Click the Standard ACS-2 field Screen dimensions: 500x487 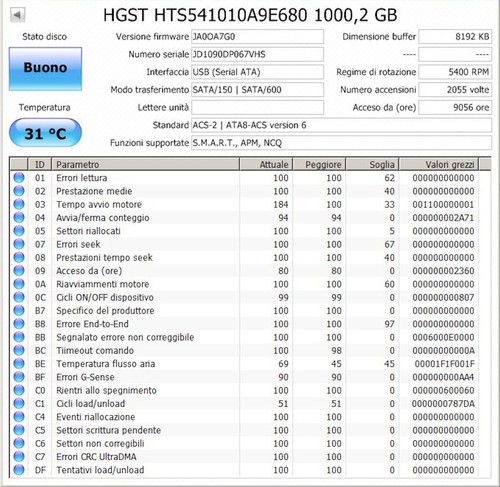[x=341, y=125]
